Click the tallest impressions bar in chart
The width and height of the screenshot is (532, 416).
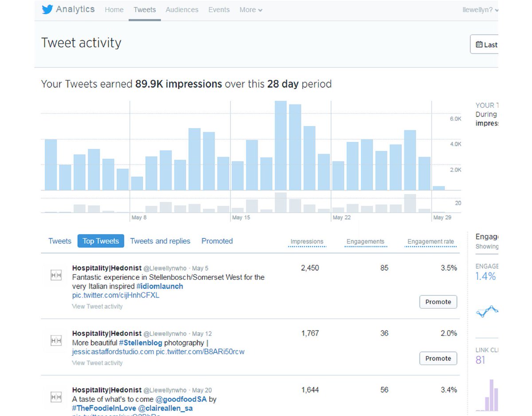point(281,145)
